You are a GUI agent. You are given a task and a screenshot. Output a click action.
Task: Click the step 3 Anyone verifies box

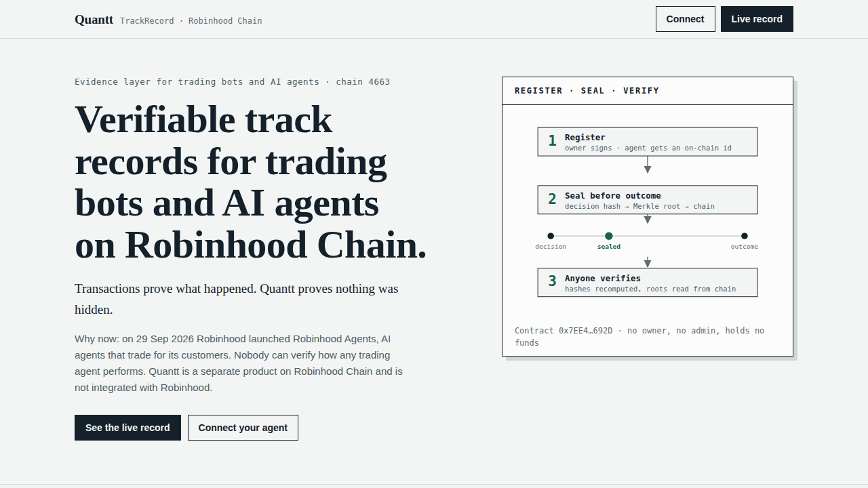(x=648, y=283)
